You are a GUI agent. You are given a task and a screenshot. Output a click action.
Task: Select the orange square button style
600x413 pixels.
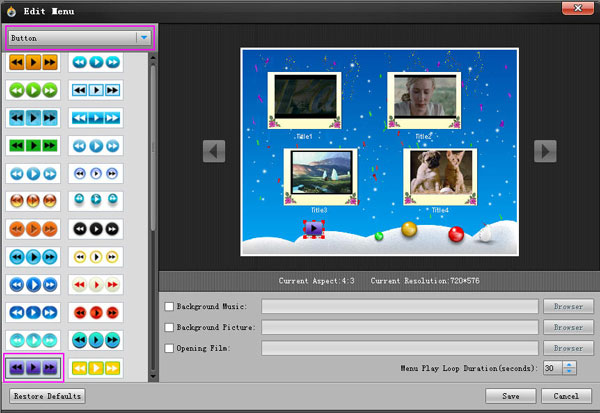pyautogui.click(x=34, y=62)
